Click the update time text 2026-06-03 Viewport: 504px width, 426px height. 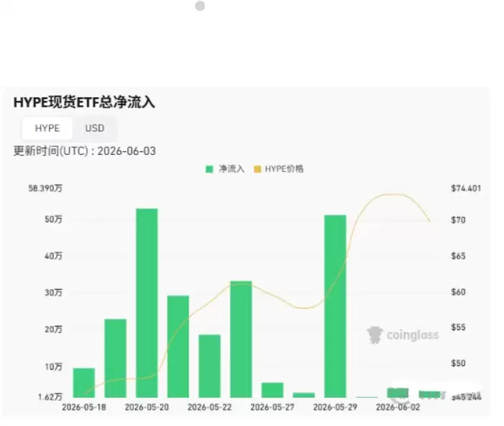(127, 151)
